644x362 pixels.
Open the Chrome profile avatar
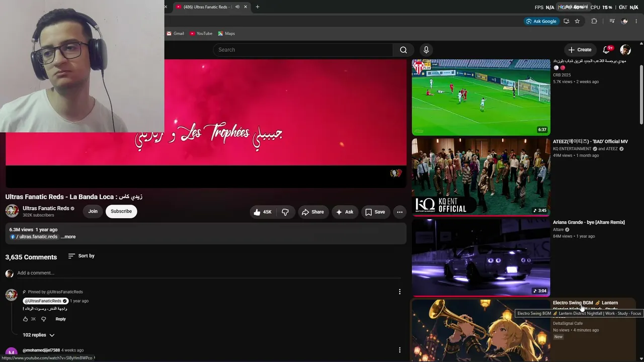point(624,21)
